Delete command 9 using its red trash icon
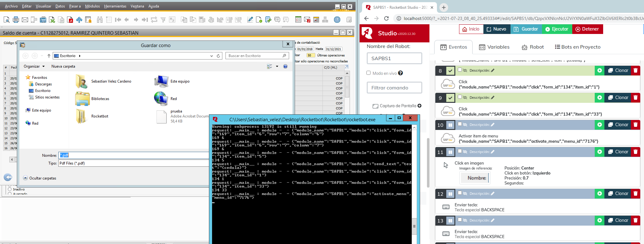Viewport: 644px width, 244px height. tap(635, 98)
